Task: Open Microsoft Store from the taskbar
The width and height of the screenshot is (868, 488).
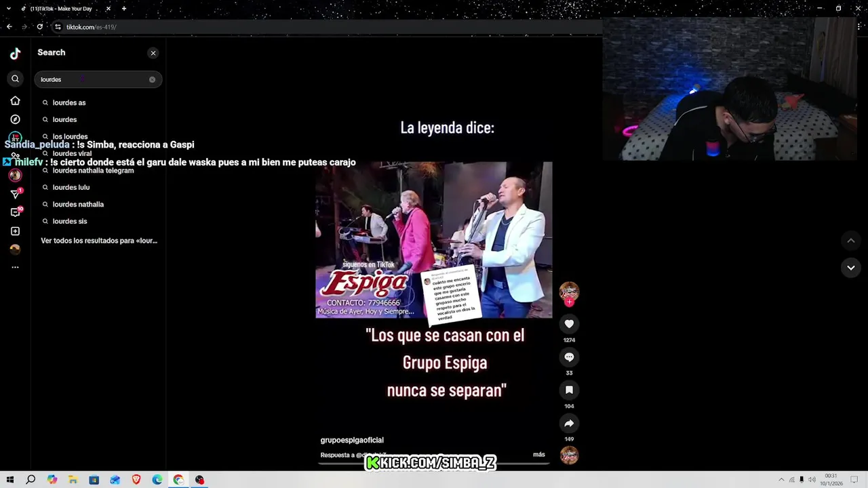Action: [94, 480]
